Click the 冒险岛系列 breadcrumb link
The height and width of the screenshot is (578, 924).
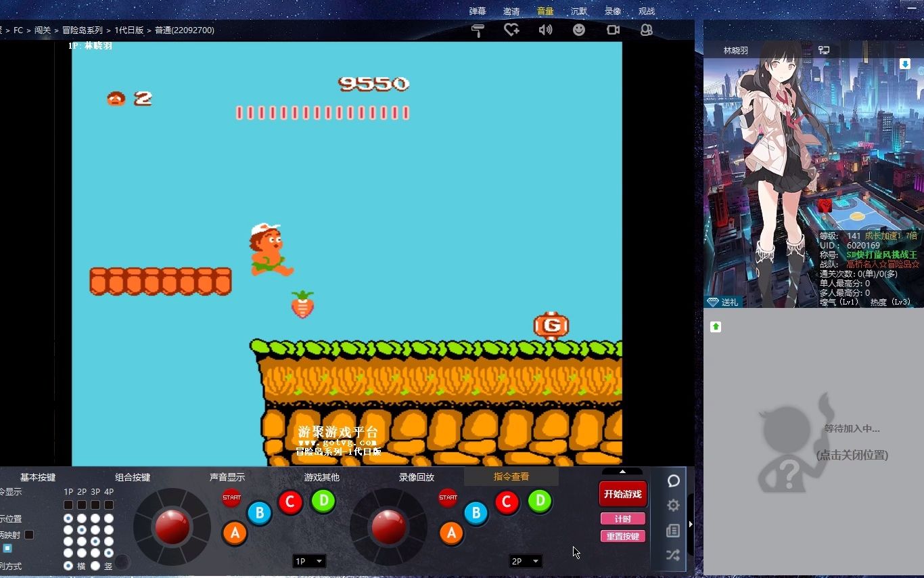pos(83,30)
